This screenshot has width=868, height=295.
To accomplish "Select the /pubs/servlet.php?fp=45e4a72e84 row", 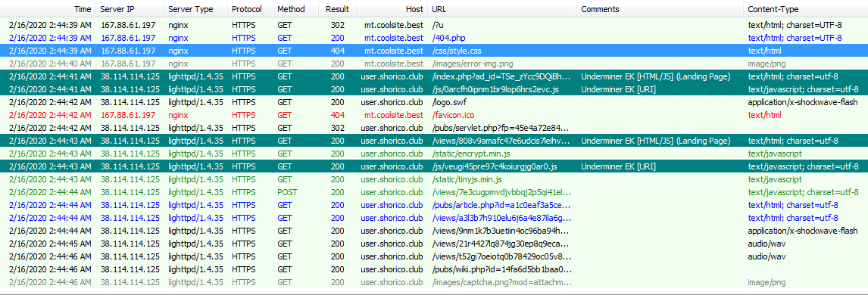I will [x=434, y=128].
